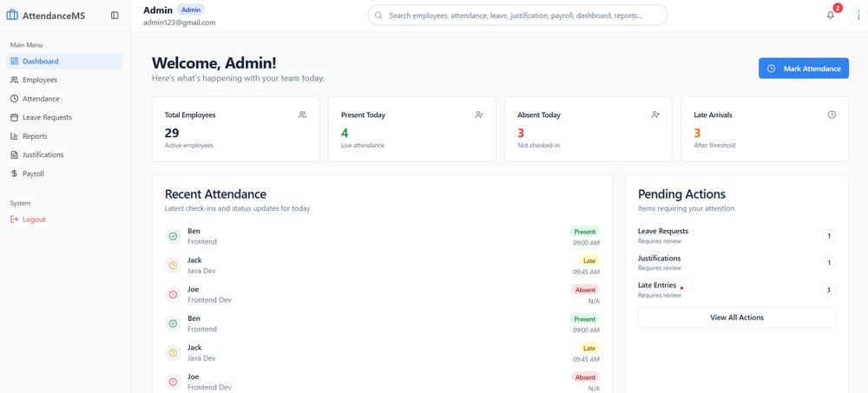Viewport: 868px width, 393px height.
Task: Click the Present badge on first Ben row
Action: pos(584,232)
